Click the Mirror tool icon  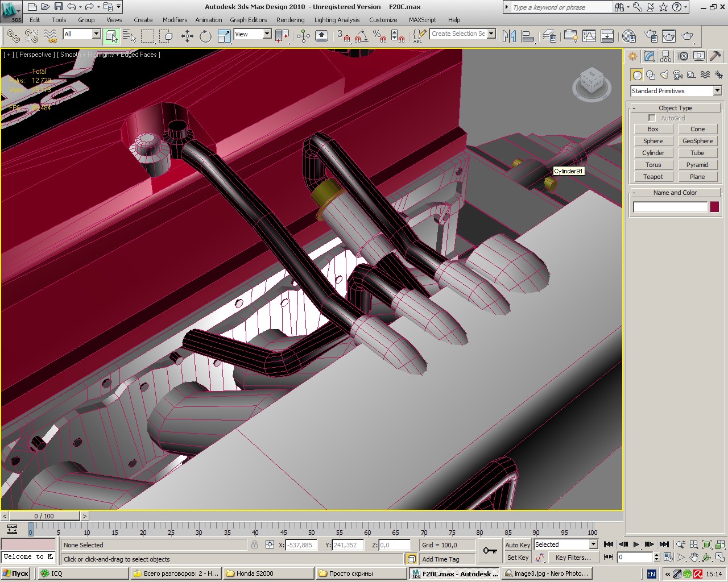point(509,36)
